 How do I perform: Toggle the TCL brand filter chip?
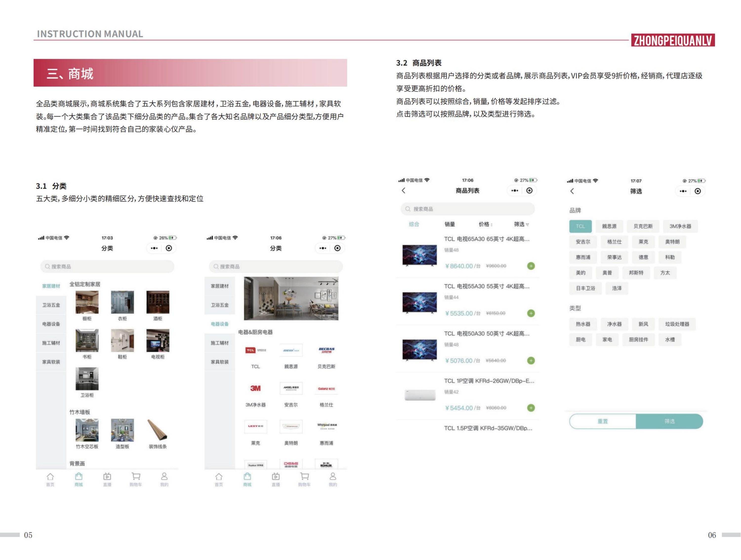(580, 227)
